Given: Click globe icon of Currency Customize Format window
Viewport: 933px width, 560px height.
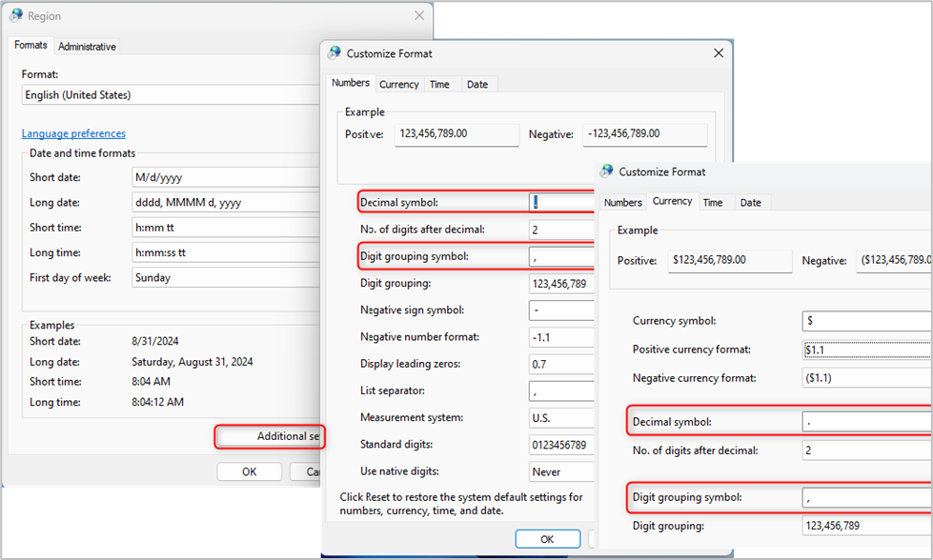Looking at the screenshot, I should pos(606,172).
